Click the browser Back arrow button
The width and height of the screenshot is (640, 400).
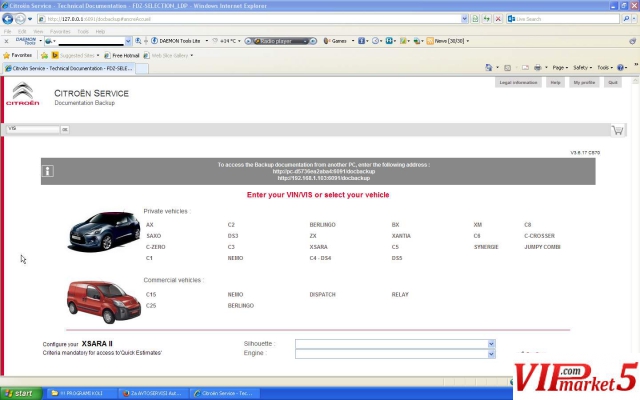click(x=8, y=19)
